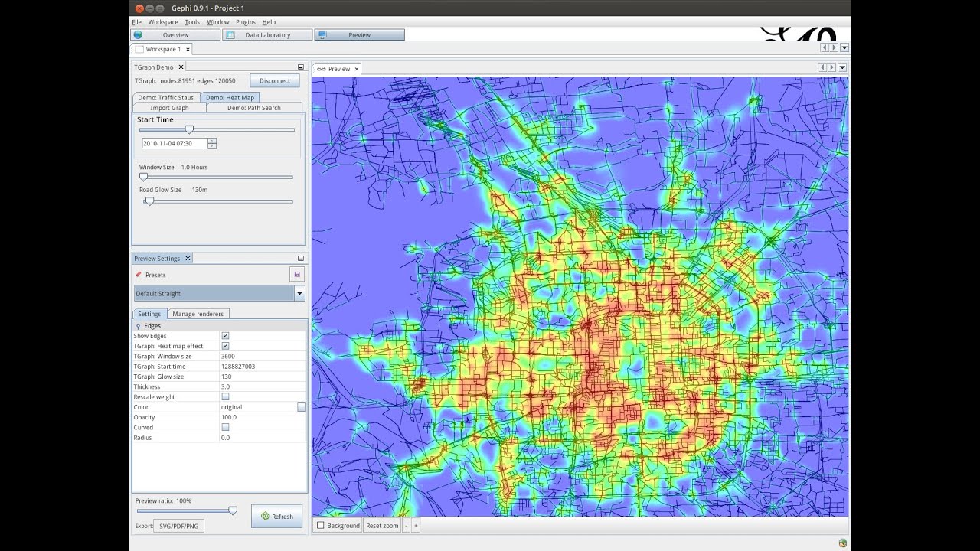Click the Refresh button
The height and width of the screenshot is (551, 980).
(276, 516)
